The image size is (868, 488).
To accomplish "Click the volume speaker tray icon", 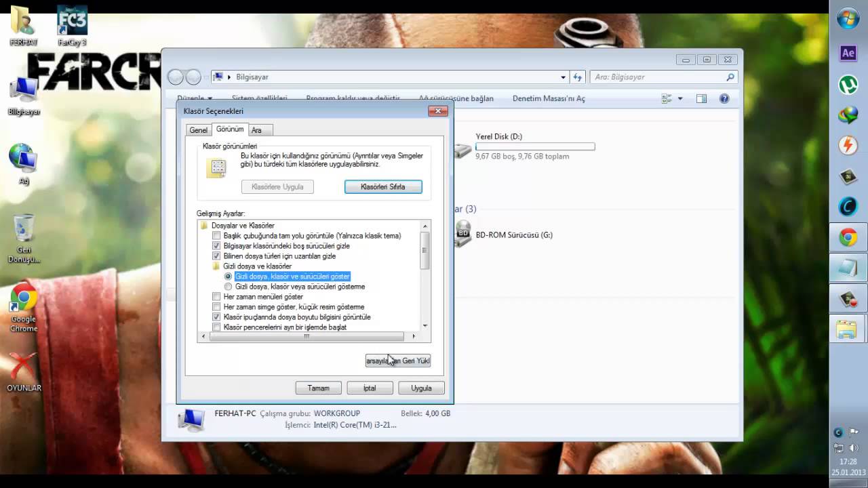I will pyautogui.click(x=854, y=448).
